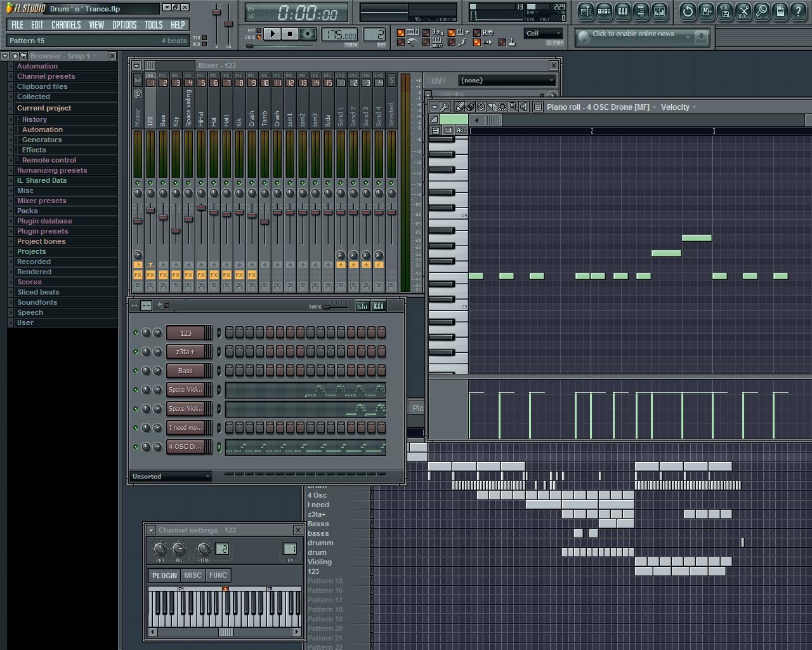This screenshot has width=812, height=650.
Task: Open the Velocity event selector dropdown
Action: (x=678, y=107)
